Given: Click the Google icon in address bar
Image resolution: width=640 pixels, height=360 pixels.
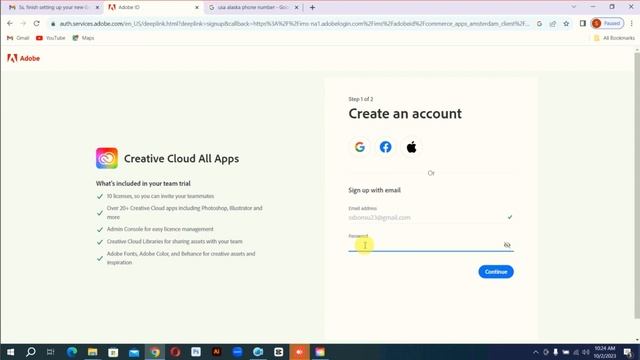Looking at the screenshot, I should click(539, 24).
